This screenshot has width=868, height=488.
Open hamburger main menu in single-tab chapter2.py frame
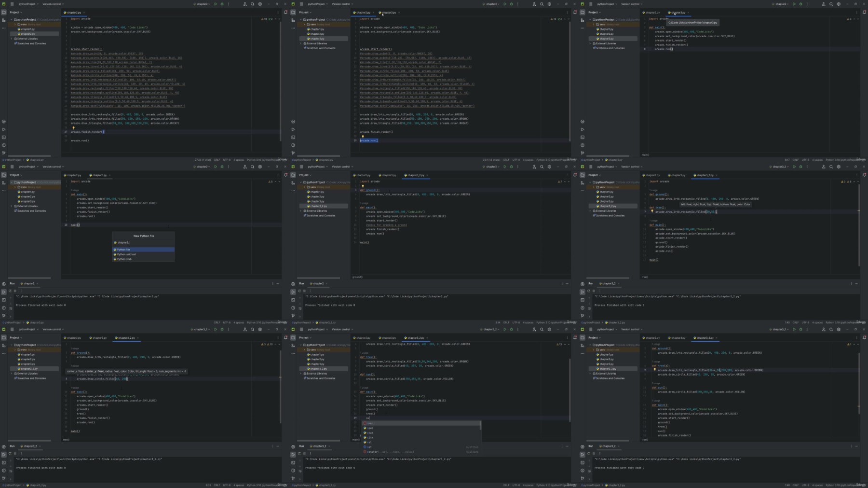pyautogui.click(x=12, y=4)
